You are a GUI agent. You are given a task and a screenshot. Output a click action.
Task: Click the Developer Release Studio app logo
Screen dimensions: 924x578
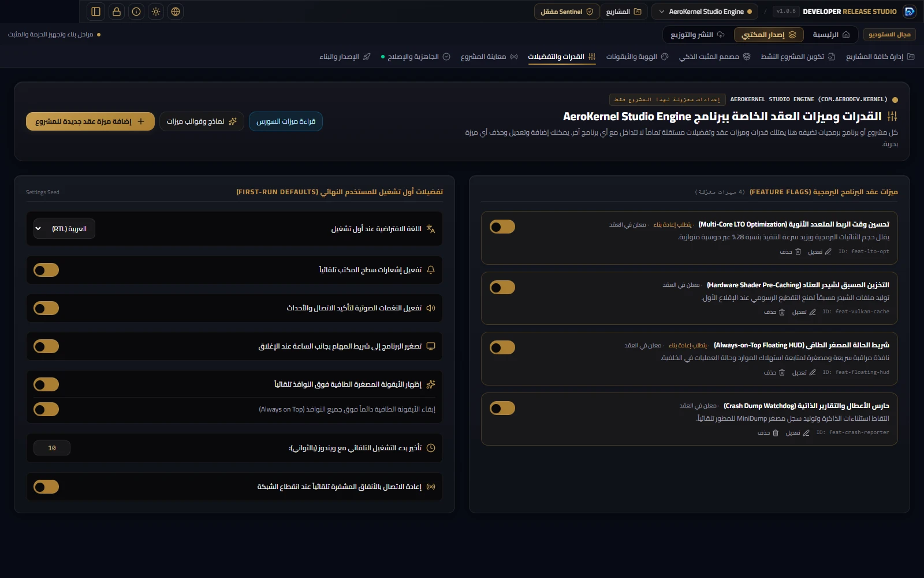point(910,12)
